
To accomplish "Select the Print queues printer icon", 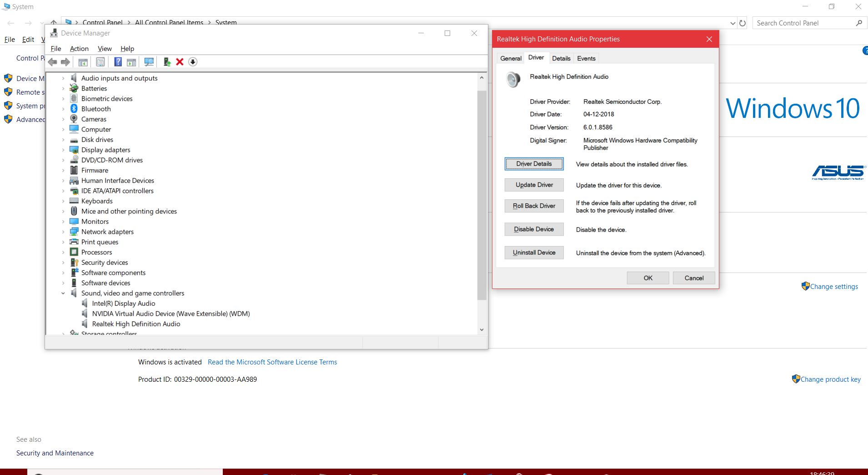I will pyautogui.click(x=74, y=242).
